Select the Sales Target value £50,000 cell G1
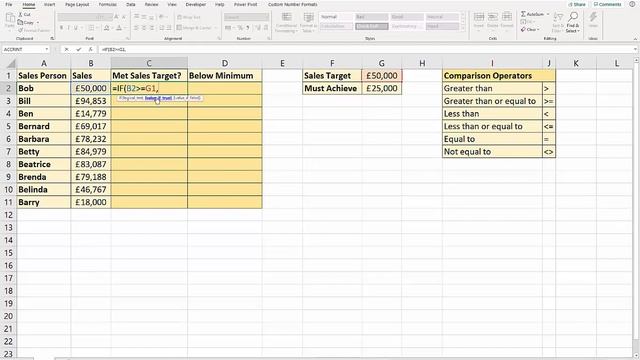640x360 pixels. coord(382,76)
